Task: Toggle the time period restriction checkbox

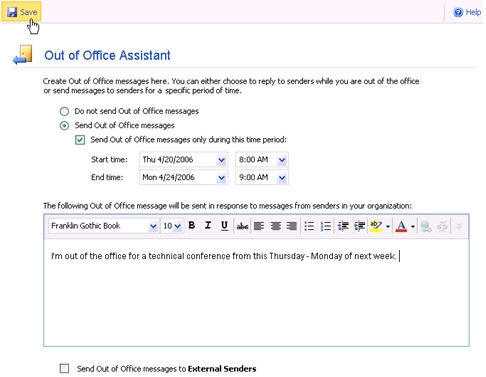Action: (80, 140)
